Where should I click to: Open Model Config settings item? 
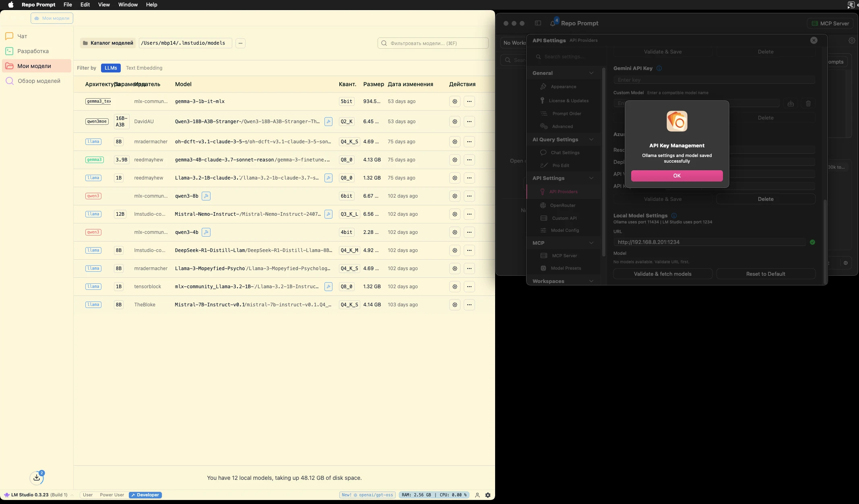click(x=565, y=231)
